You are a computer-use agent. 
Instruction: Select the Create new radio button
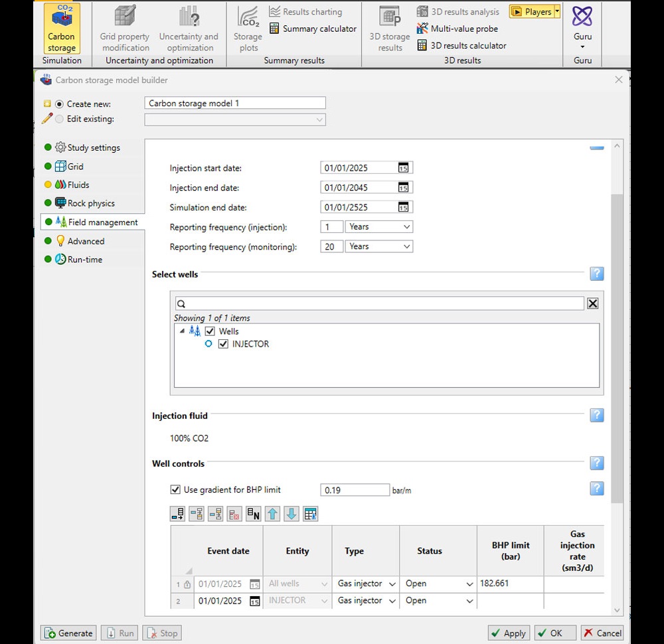(59, 104)
